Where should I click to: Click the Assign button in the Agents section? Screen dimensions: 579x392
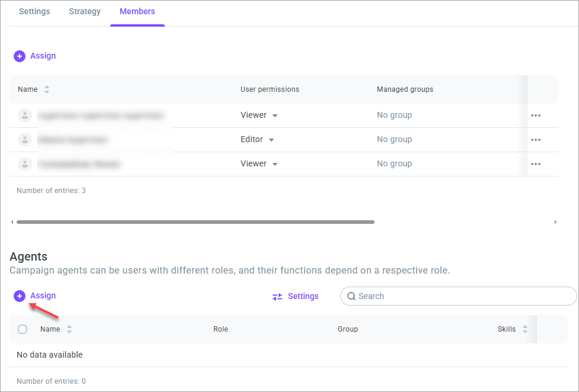point(35,296)
